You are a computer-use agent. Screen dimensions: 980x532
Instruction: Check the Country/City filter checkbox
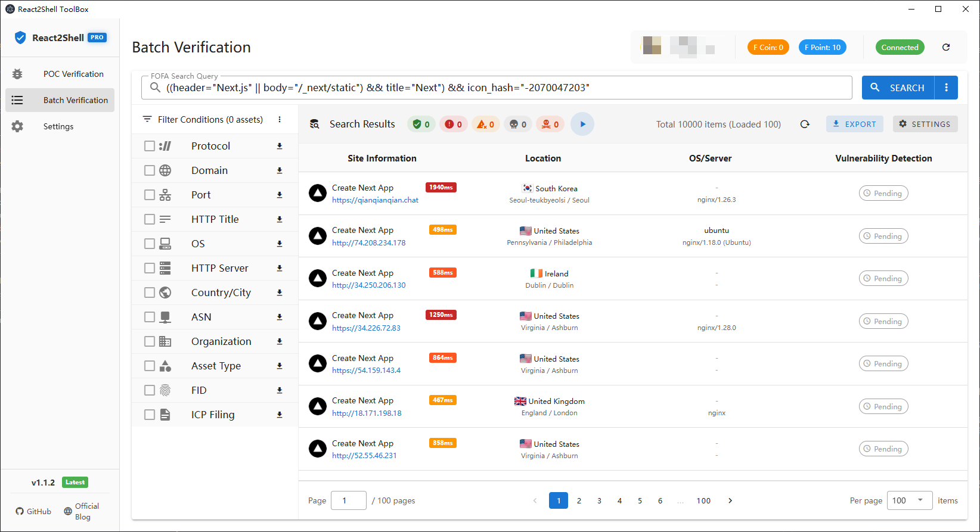pyautogui.click(x=150, y=293)
